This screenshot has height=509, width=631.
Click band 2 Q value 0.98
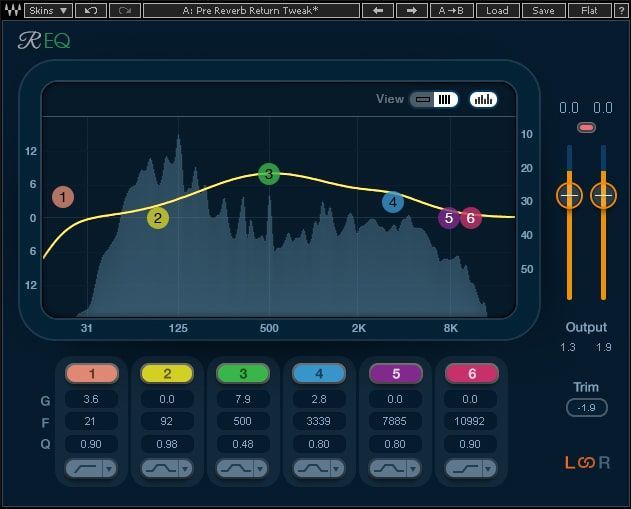pyautogui.click(x=167, y=444)
